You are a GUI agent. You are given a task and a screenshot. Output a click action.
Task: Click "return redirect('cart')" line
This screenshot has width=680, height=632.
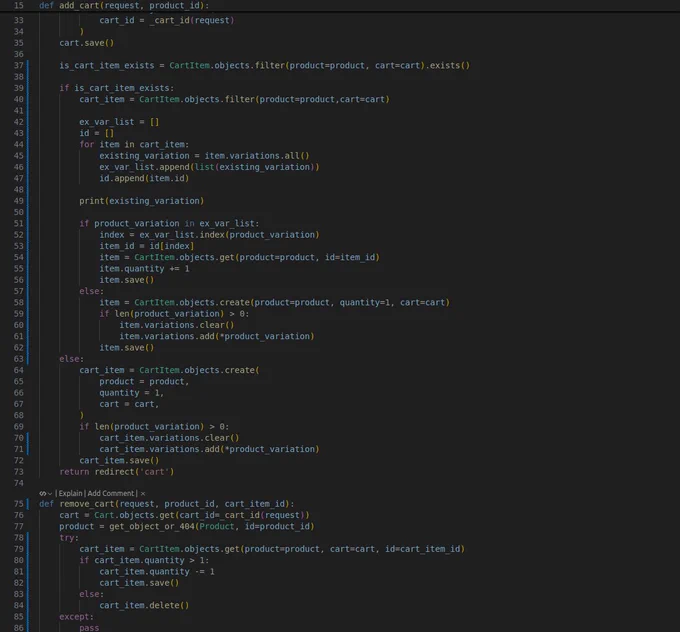click(x=117, y=472)
